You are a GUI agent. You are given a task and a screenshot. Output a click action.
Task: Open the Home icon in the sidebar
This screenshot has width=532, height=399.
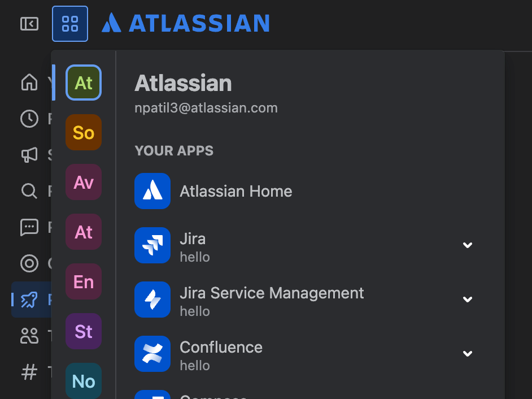click(29, 82)
